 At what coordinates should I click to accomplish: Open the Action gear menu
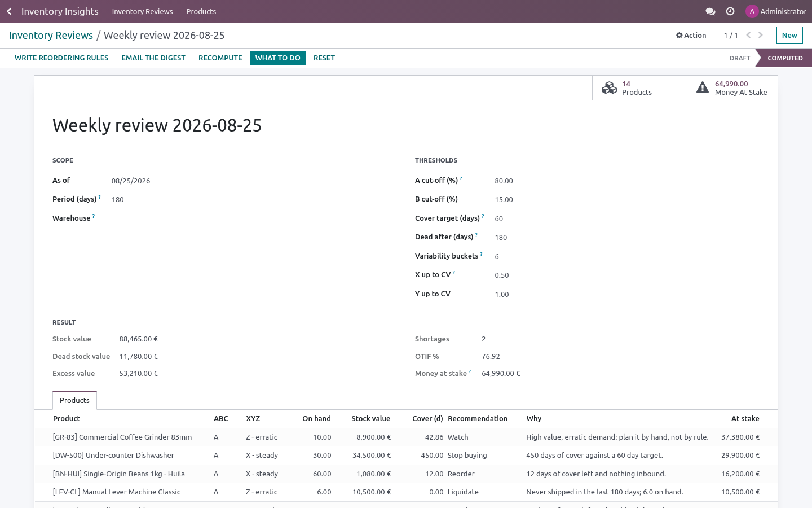tap(691, 35)
